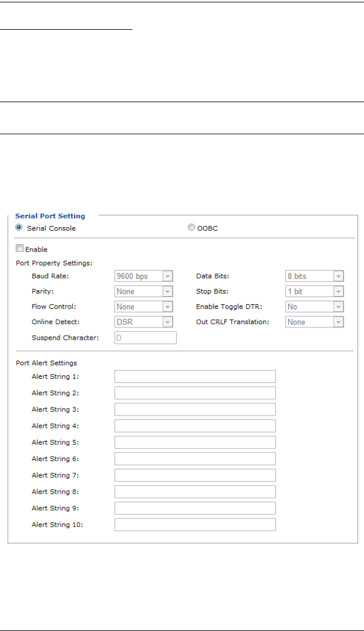Open the Baud Rate dropdown

143,276
